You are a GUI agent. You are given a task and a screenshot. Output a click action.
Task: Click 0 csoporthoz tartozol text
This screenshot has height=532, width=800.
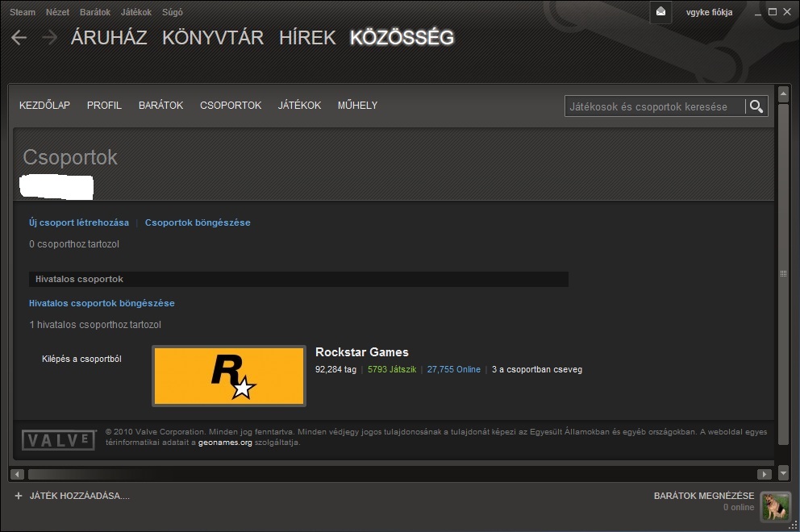click(74, 243)
